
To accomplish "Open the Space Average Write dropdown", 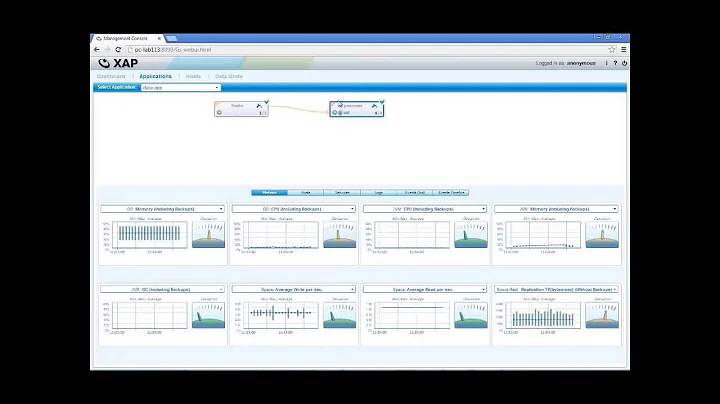I will 293,289.
